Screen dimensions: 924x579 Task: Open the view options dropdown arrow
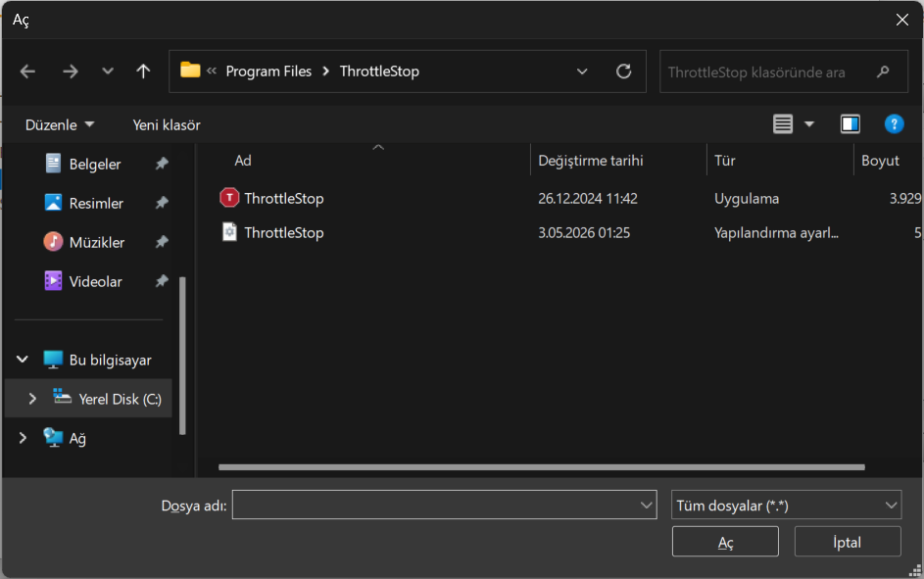(809, 124)
